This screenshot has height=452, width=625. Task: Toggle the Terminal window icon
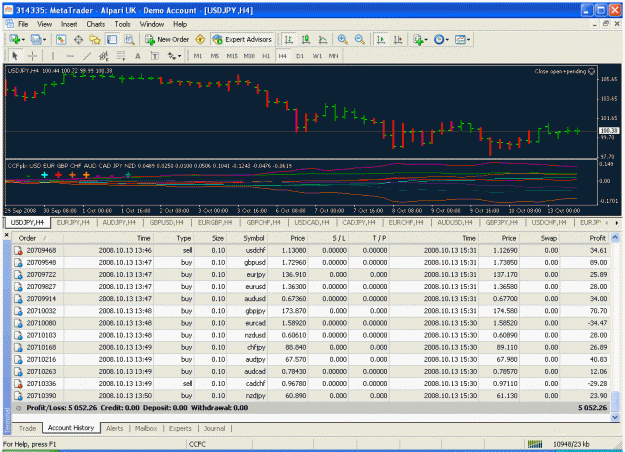pos(112,39)
